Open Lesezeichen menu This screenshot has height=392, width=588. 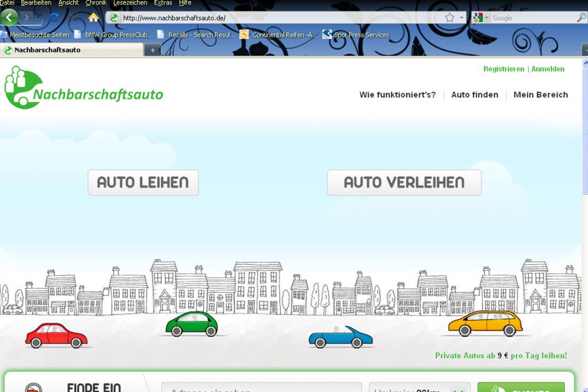tap(130, 3)
